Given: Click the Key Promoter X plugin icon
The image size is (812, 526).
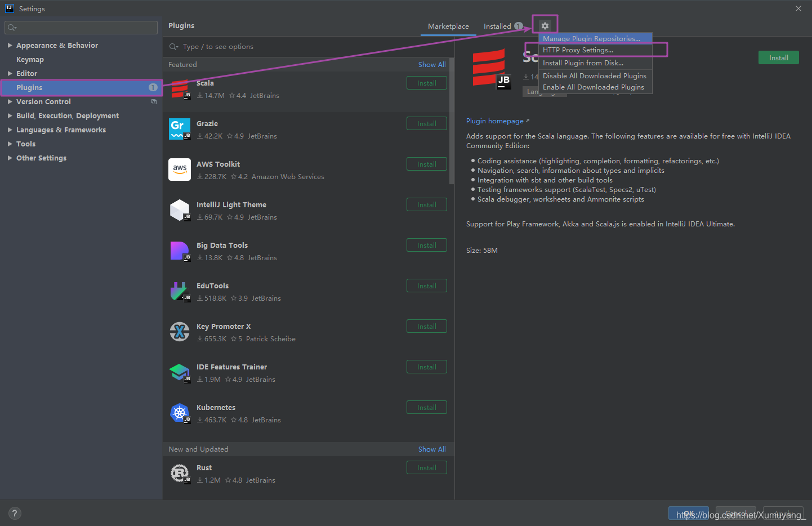Looking at the screenshot, I should tap(180, 332).
